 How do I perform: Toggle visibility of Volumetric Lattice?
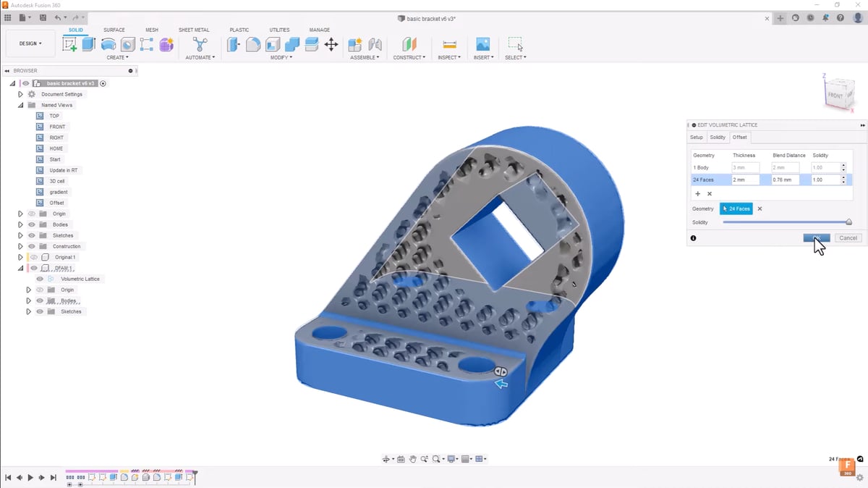pyautogui.click(x=41, y=279)
